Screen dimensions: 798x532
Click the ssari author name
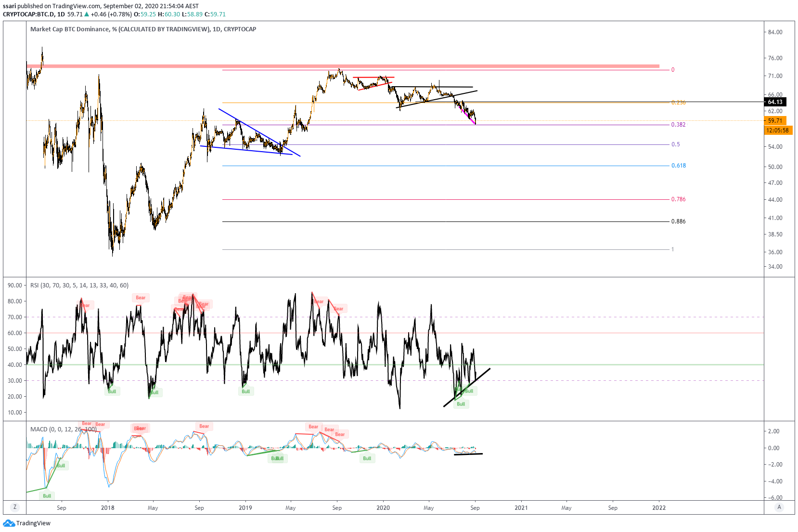click(9, 6)
